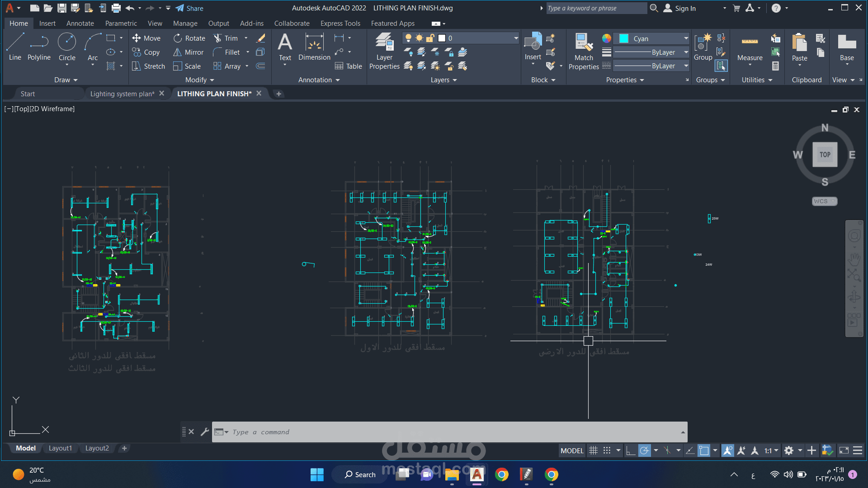This screenshot has height=488, width=868.
Task: Select the Rotate tool
Action: pyautogui.click(x=189, y=38)
